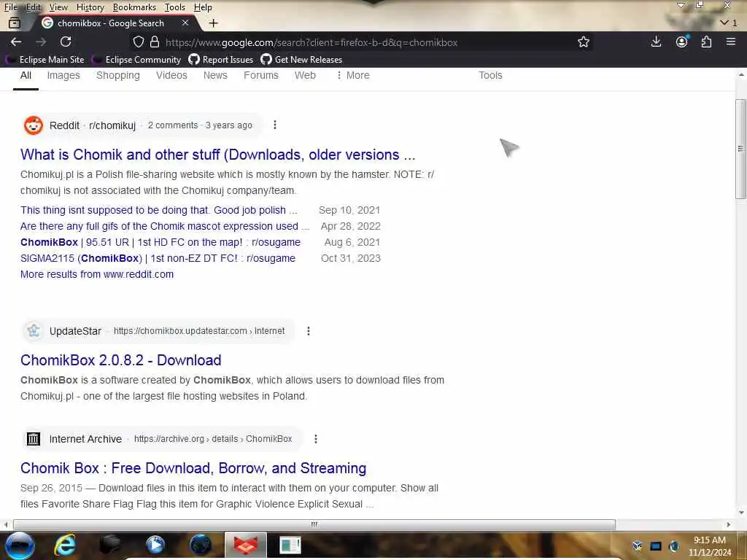747x560 pixels.
Task: Open the Help menu
Action: click(203, 7)
